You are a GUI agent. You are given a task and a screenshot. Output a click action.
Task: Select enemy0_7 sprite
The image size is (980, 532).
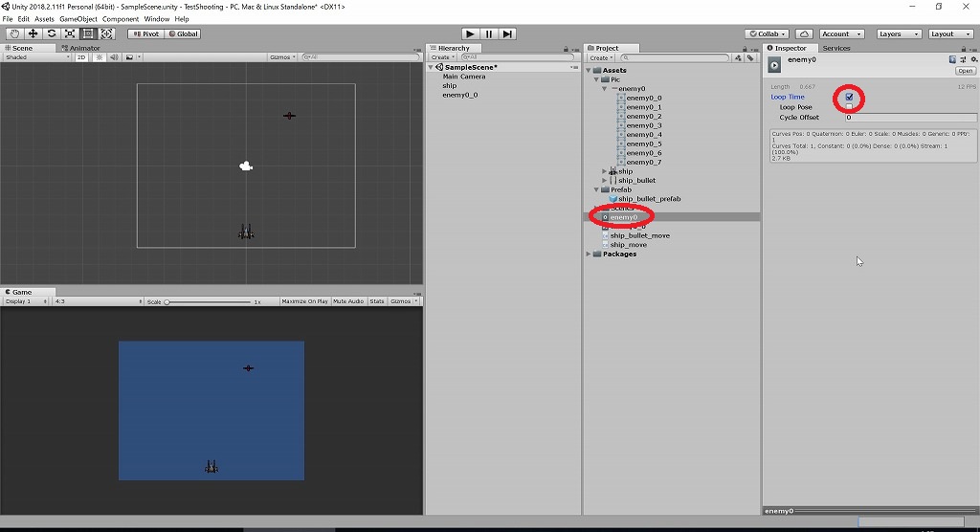644,162
